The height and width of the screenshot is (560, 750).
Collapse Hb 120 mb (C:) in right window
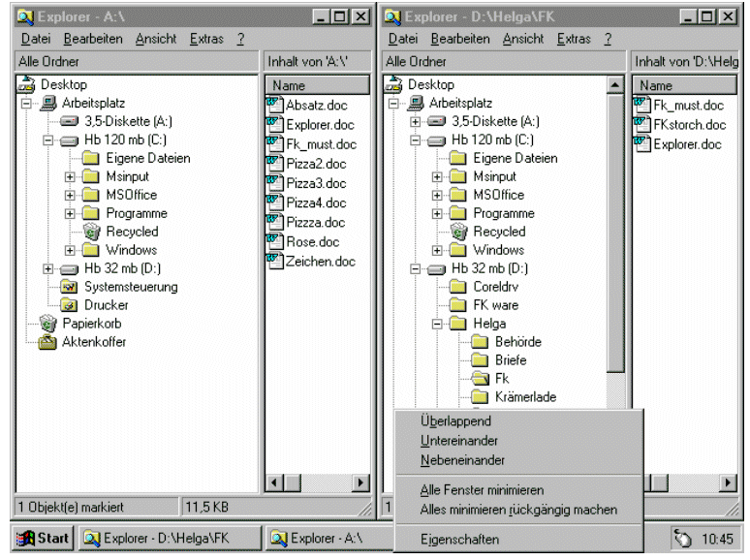coord(415,140)
